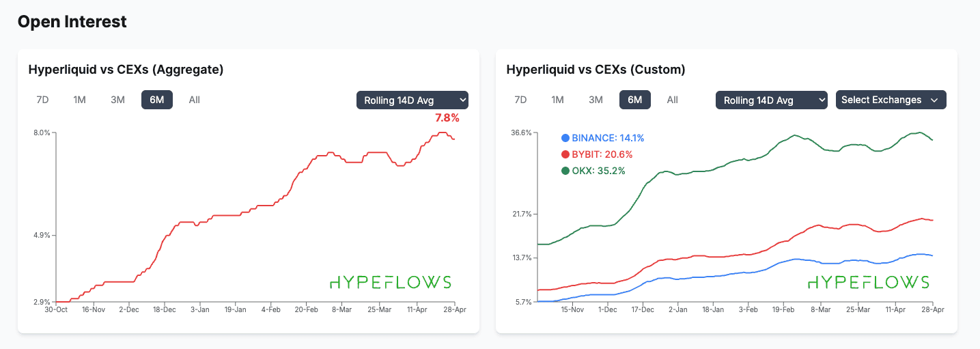Show All time range in Aggregate chart
Image resolution: width=980 pixels, height=349 pixels.
195,100
